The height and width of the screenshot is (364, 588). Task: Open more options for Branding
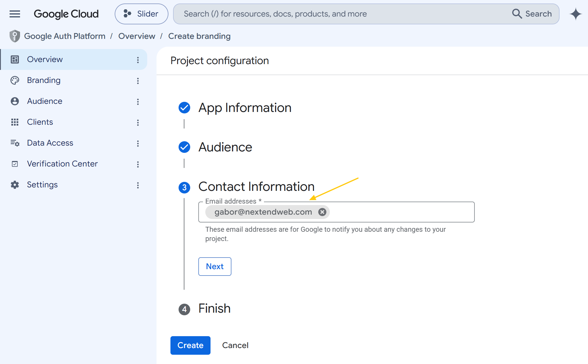tap(138, 81)
